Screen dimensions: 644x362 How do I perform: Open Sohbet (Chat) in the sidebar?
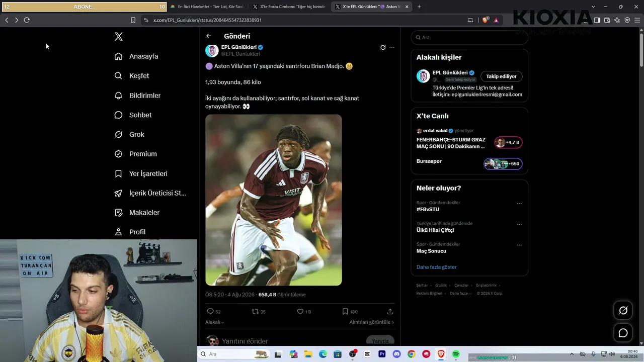coord(133,115)
